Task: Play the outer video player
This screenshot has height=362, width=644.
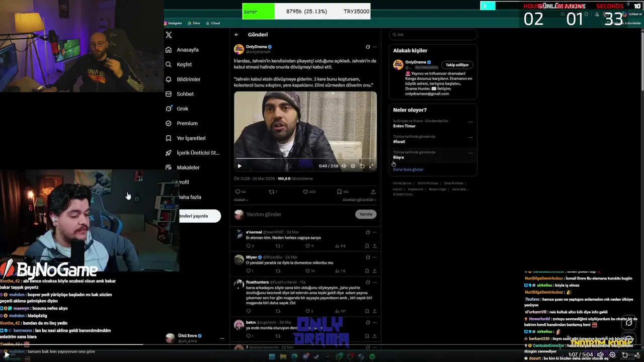Action: tap(7, 355)
